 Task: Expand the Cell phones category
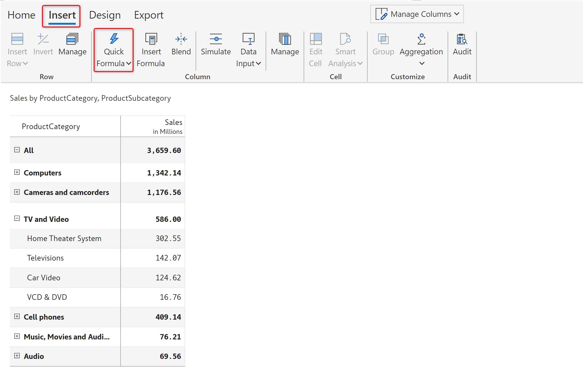tap(17, 316)
